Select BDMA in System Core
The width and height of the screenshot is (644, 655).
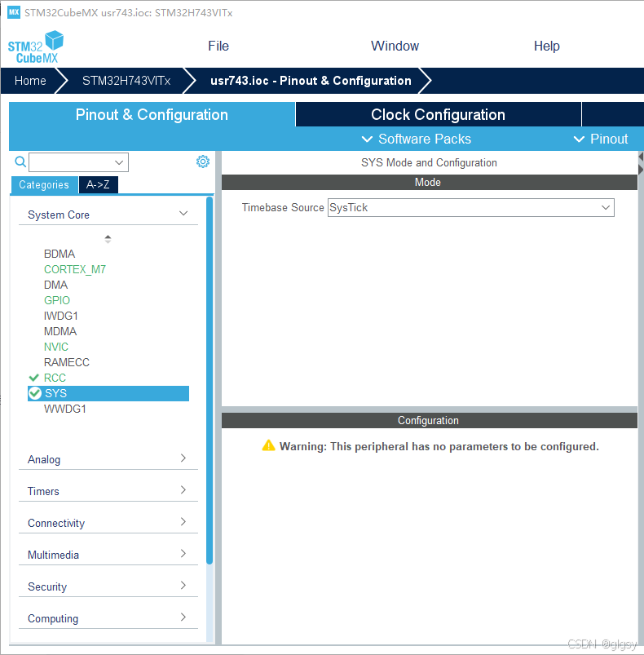tap(60, 254)
